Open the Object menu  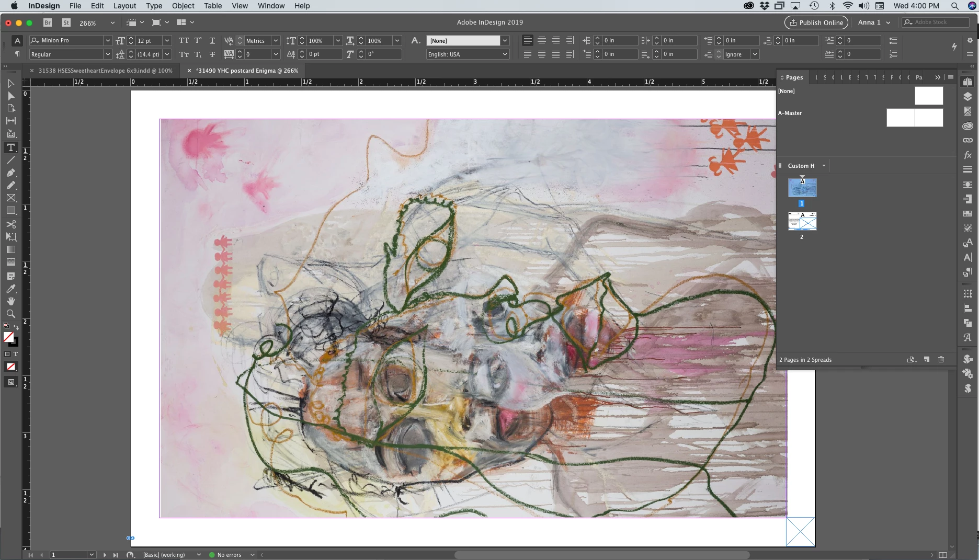(x=183, y=6)
